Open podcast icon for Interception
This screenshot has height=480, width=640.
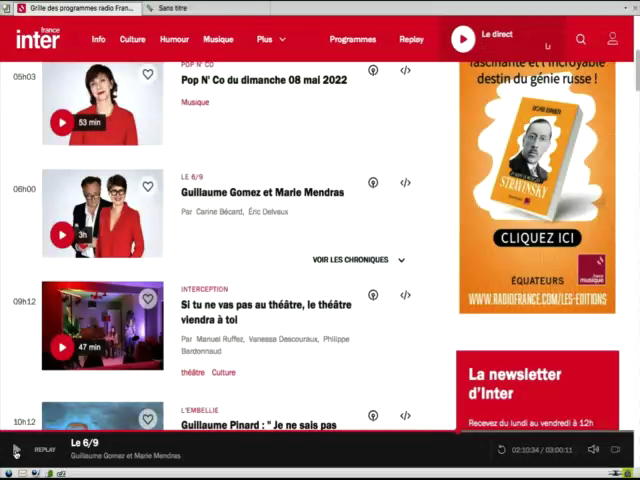coord(373,295)
